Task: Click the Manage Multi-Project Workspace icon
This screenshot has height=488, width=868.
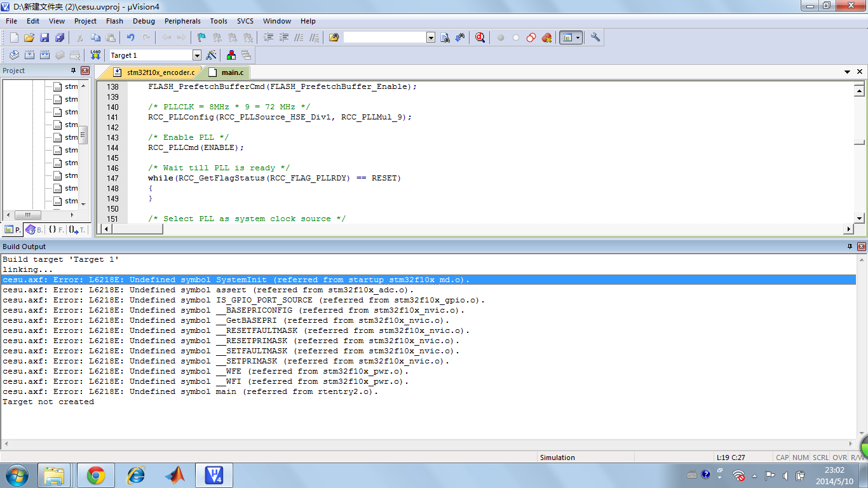Action: point(246,55)
